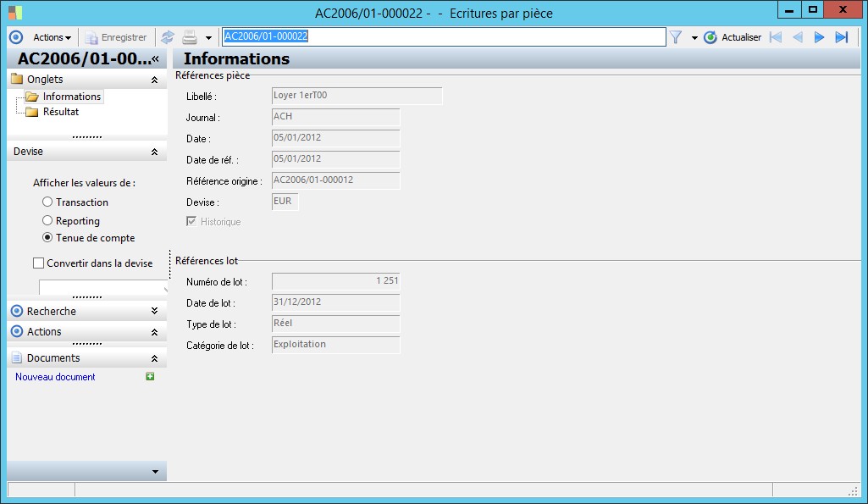
Task: Collapse the left navigation panel
Action: [156, 58]
